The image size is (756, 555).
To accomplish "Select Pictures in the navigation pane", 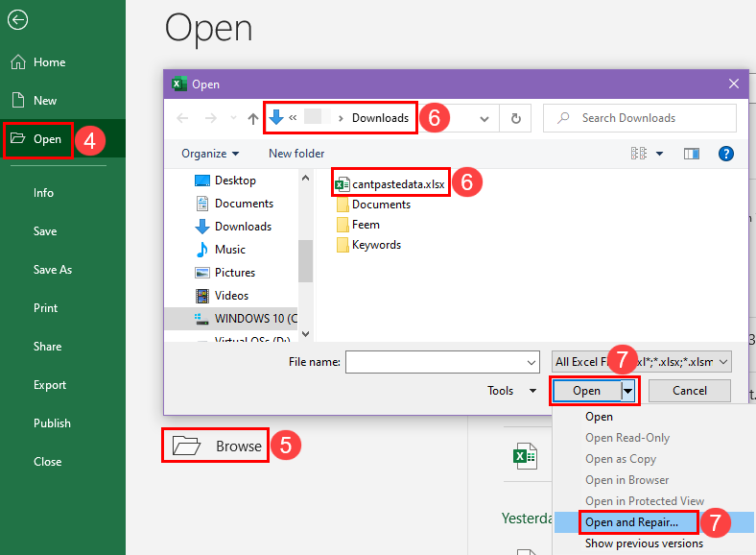I will 225,273.
